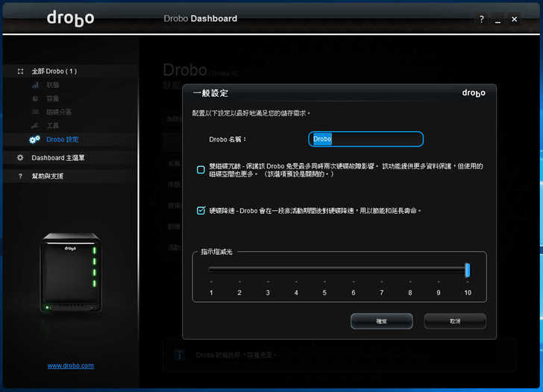Image resolution: width=543 pixels, height=392 pixels.
Task: Click the 工具 wrench icon in sidebar
Action: click(34, 126)
